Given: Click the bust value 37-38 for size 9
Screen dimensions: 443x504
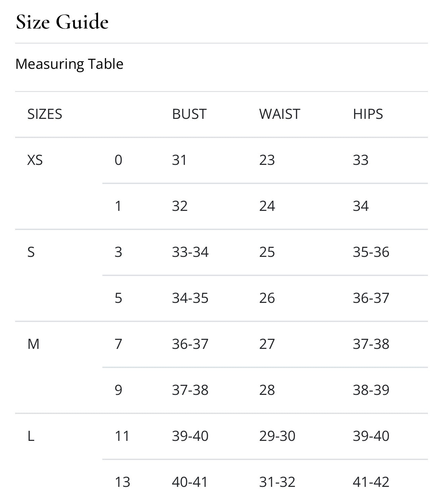Looking at the screenshot, I should click(x=190, y=390).
